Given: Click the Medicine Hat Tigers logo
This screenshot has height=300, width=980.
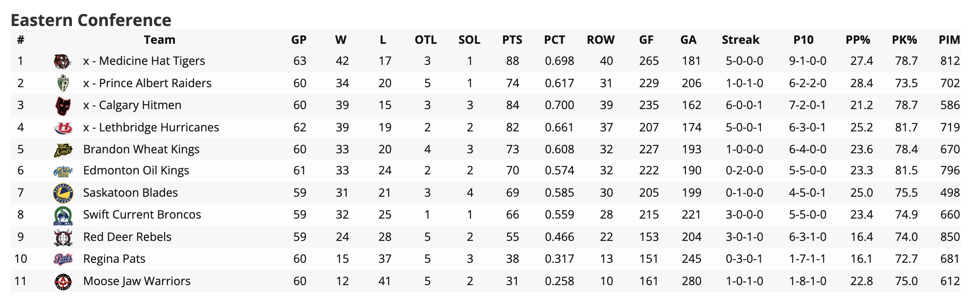Looking at the screenshot, I should [63, 62].
